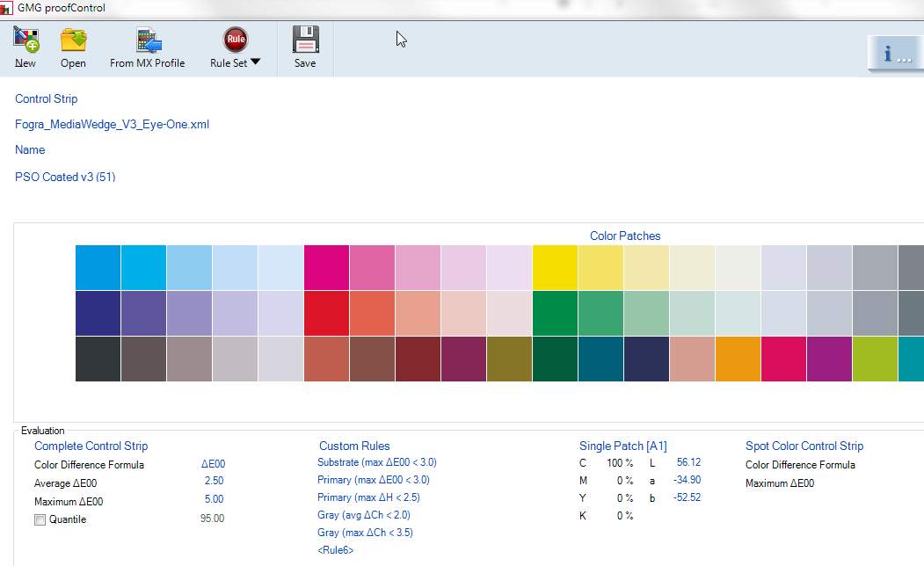924x566 pixels.
Task: Click the a value -34.90
Action: pos(688,480)
